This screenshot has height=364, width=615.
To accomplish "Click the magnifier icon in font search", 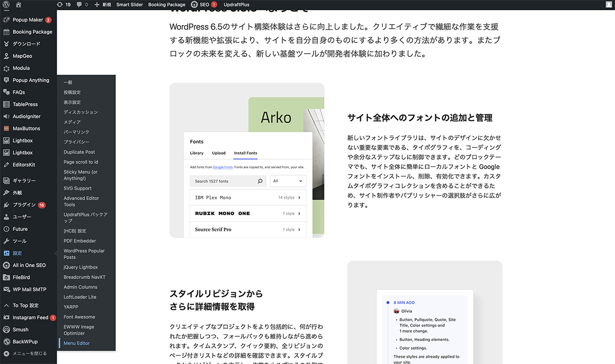I will coord(260,181).
